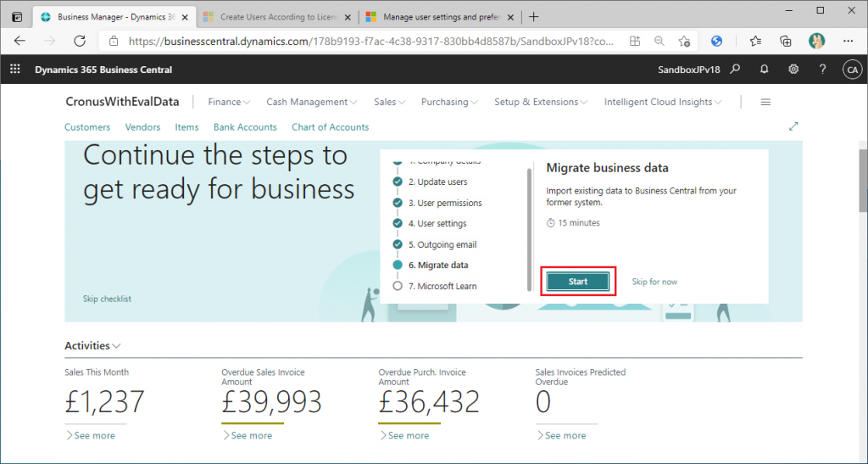868x464 pixels.
Task: Select the Business Manager browser tab
Action: point(114,17)
